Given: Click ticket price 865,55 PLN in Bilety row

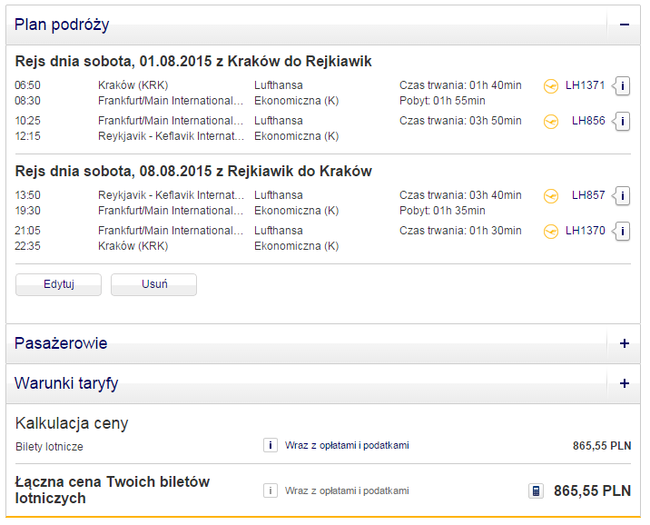Looking at the screenshot, I should click(x=601, y=446).
